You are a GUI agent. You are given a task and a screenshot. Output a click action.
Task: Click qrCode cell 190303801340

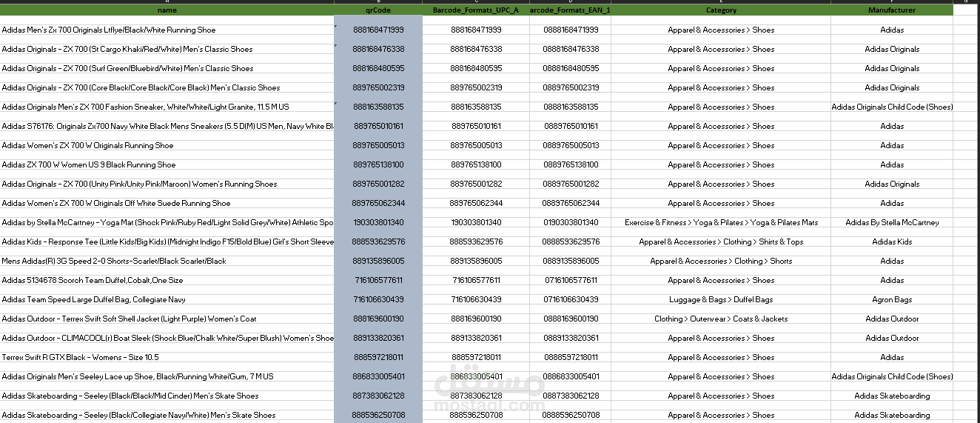pyautogui.click(x=378, y=222)
